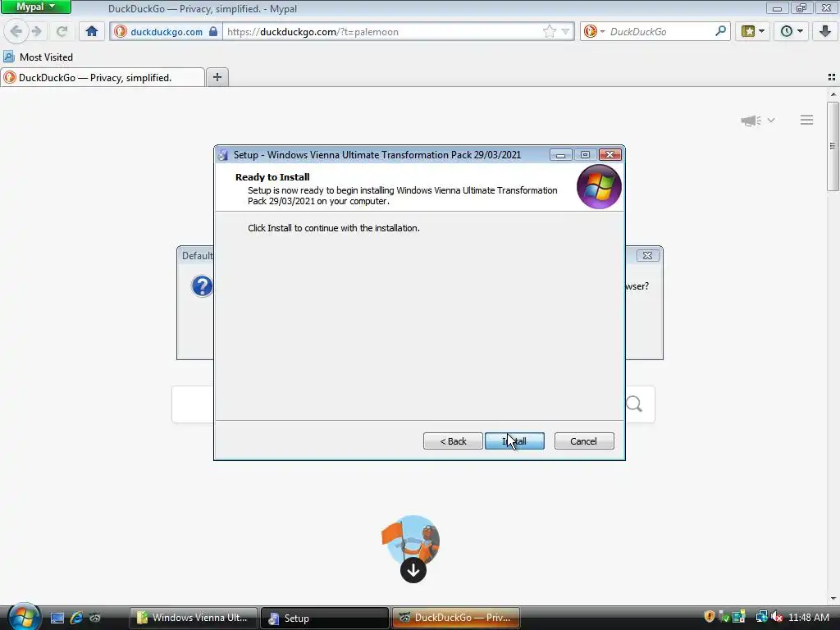Click the network computers tray icon
The image size is (840, 630).
coord(761,617)
